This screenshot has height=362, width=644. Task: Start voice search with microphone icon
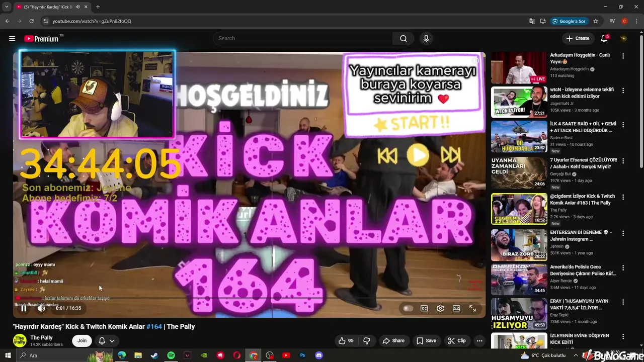click(x=426, y=38)
